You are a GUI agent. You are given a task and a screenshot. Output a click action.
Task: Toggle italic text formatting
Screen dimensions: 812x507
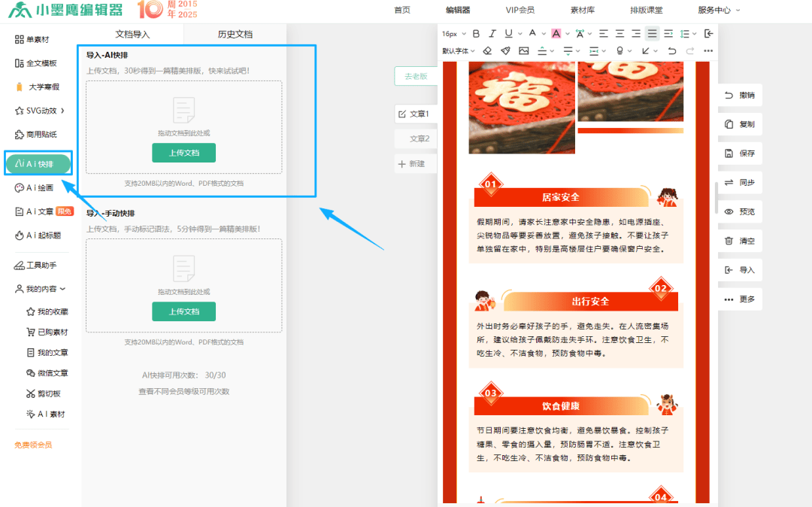[492, 33]
